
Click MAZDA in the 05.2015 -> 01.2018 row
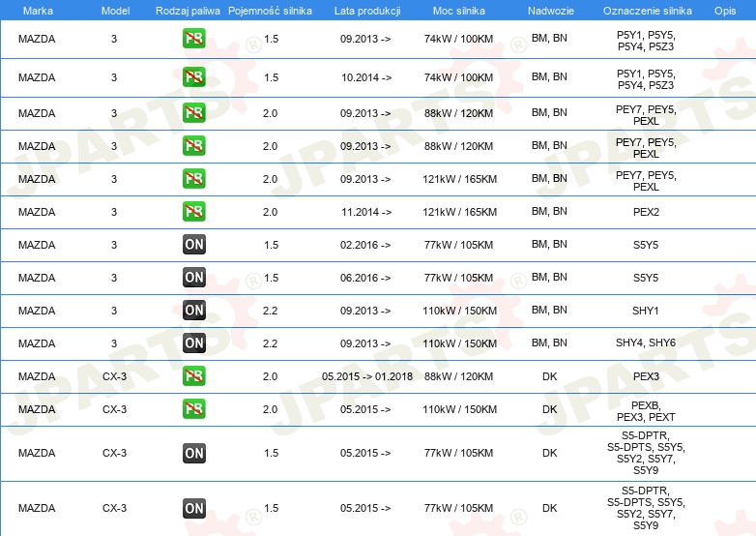point(37,376)
